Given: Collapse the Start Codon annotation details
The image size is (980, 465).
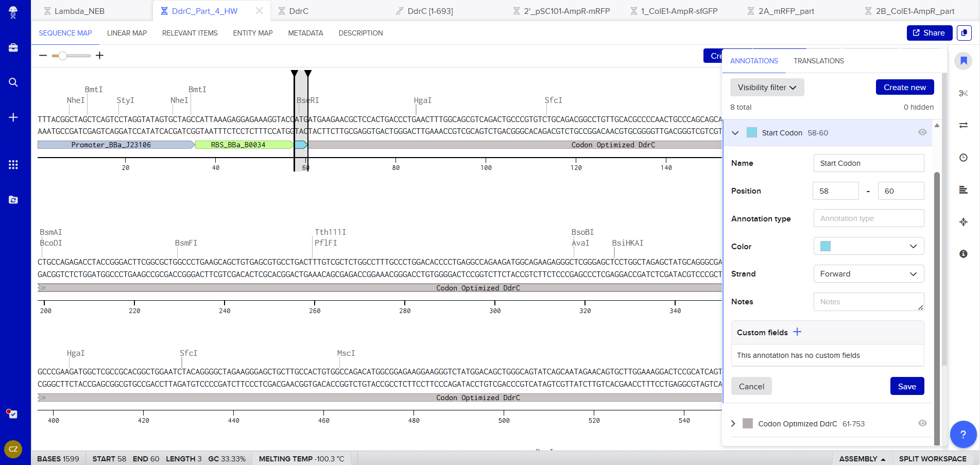Looking at the screenshot, I should tap(735, 133).
